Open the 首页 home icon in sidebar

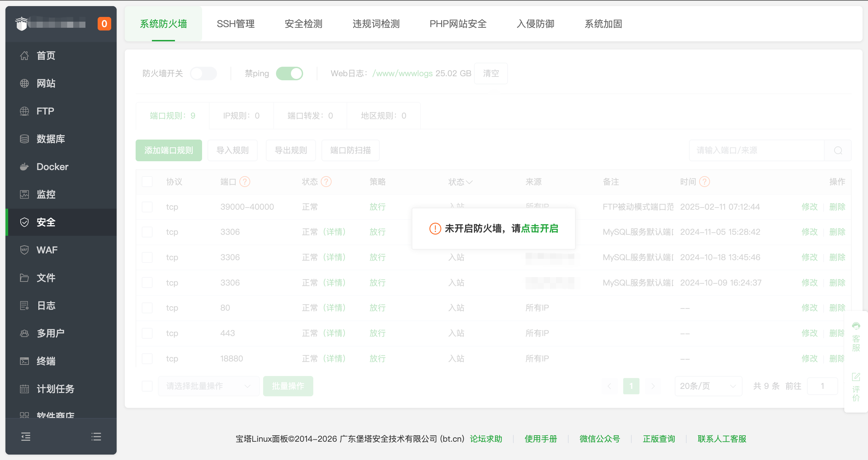[24, 56]
